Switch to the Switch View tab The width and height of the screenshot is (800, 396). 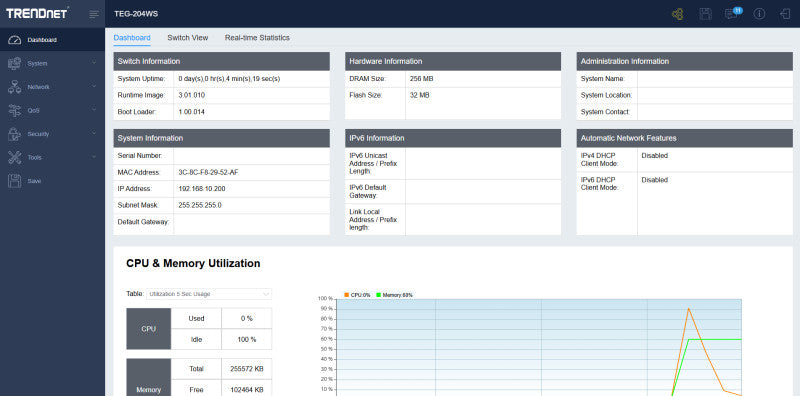pyautogui.click(x=188, y=38)
